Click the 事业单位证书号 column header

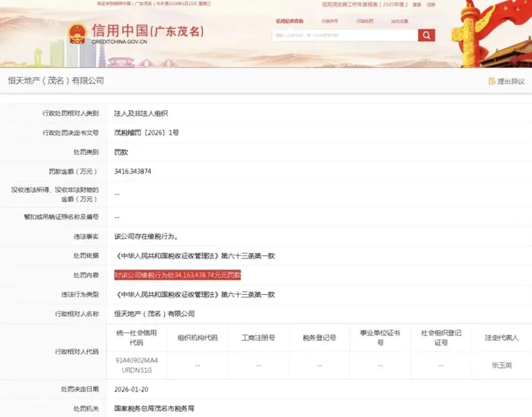coord(380,338)
